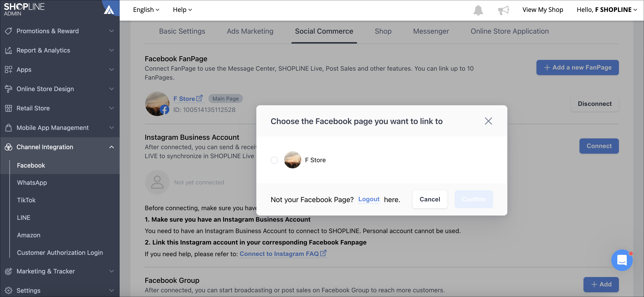Close the Facebook page chooser dialog

[x=488, y=121]
